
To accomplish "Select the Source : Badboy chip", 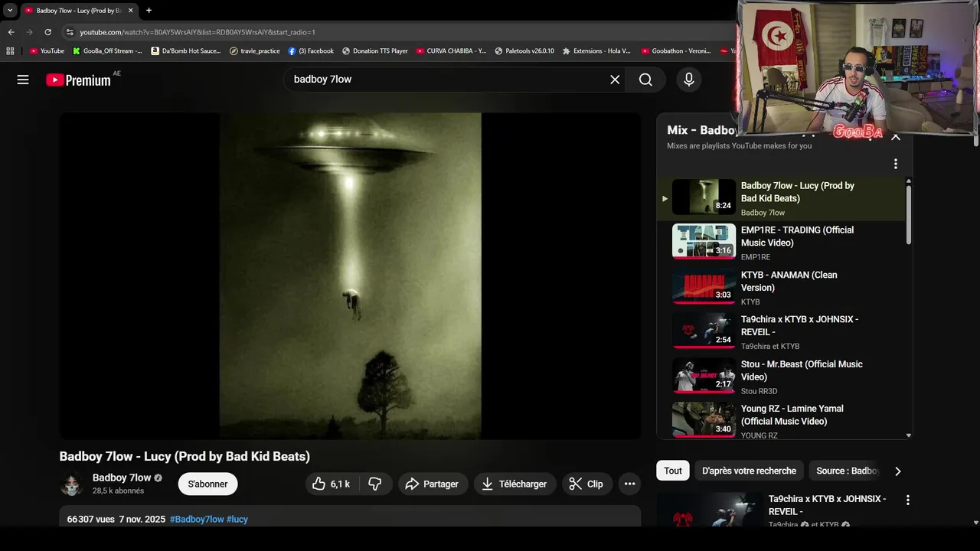I will (x=847, y=471).
